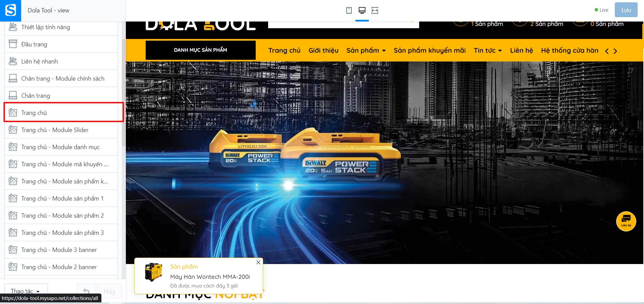Select the desktop preview icon
Viewport: 644px width, 304px height.
(362, 10)
